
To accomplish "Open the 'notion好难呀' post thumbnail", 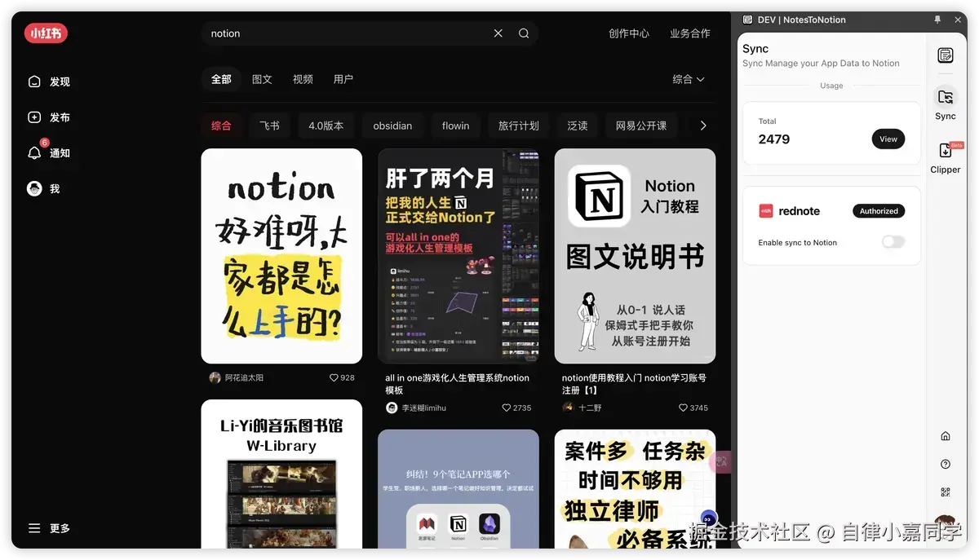I will click(x=281, y=256).
